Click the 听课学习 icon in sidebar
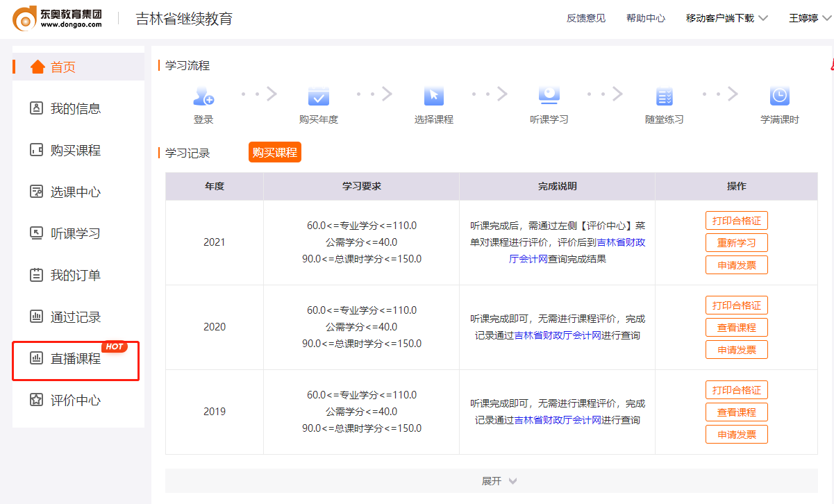The height and width of the screenshot is (504, 834). coord(36,233)
